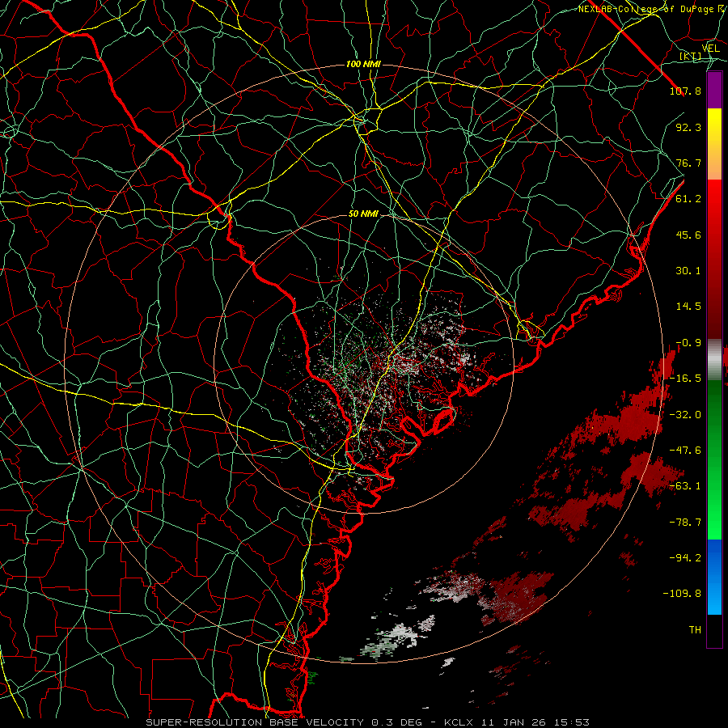Pick the blue segment of the color bar
Viewport: 728px width, 728px height.
tap(714, 577)
